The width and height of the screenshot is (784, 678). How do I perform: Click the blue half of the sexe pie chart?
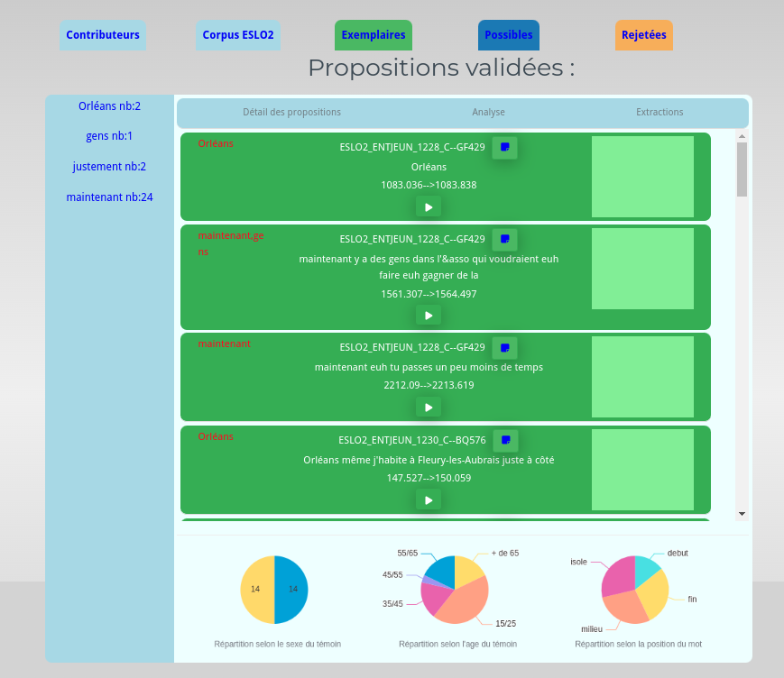292,589
